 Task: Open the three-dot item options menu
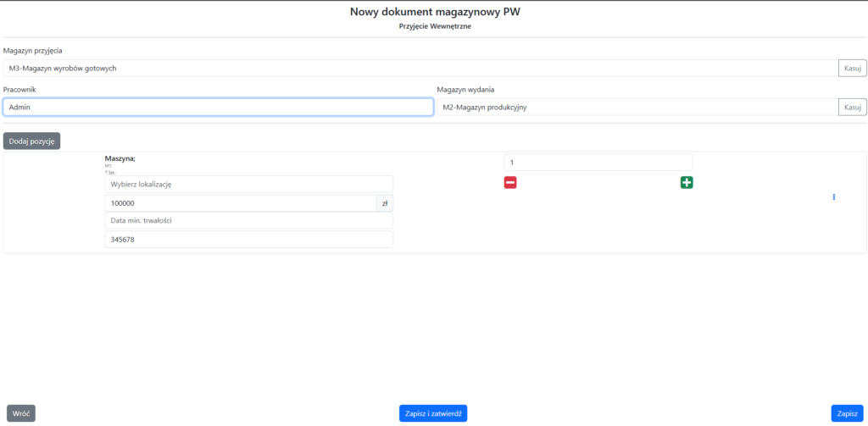point(834,197)
